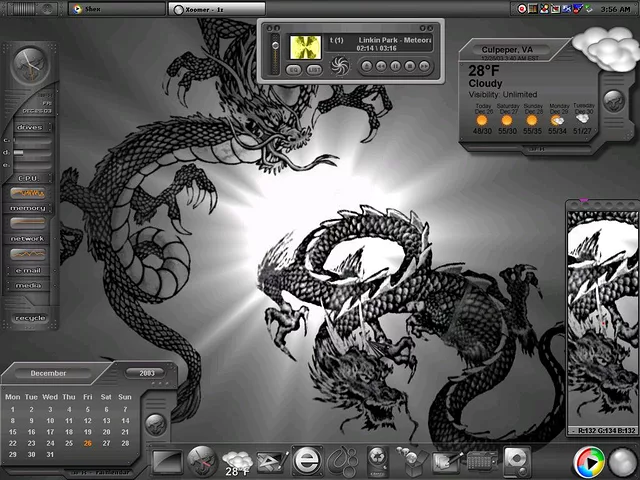Open media from the sidebar
Screen dimensions: 640x480
pyautogui.click(x=28, y=286)
